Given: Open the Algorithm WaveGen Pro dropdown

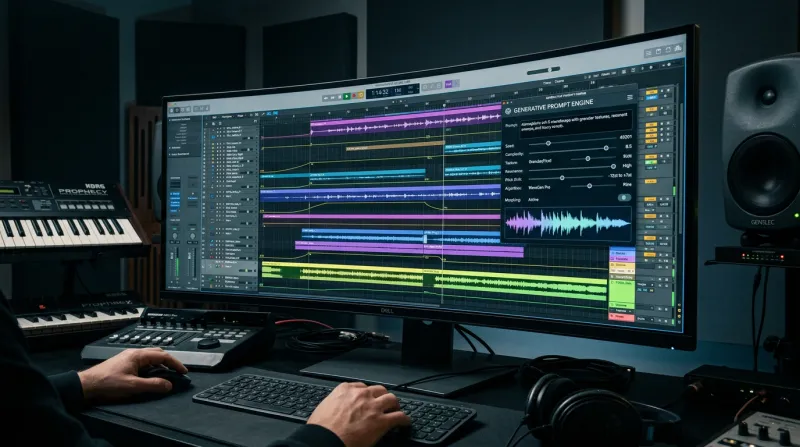Looking at the screenshot, I should 539,187.
